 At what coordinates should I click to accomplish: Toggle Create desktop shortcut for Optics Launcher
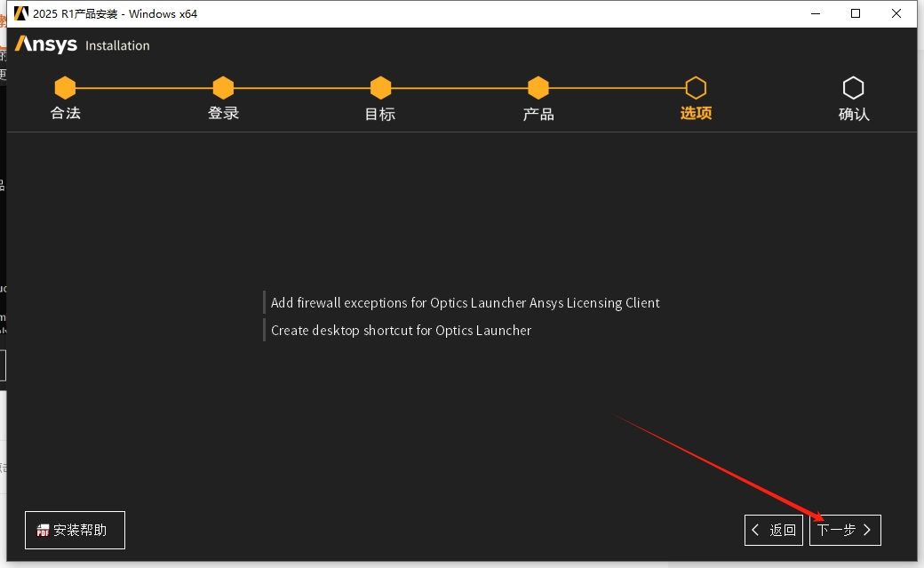(397, 331)
